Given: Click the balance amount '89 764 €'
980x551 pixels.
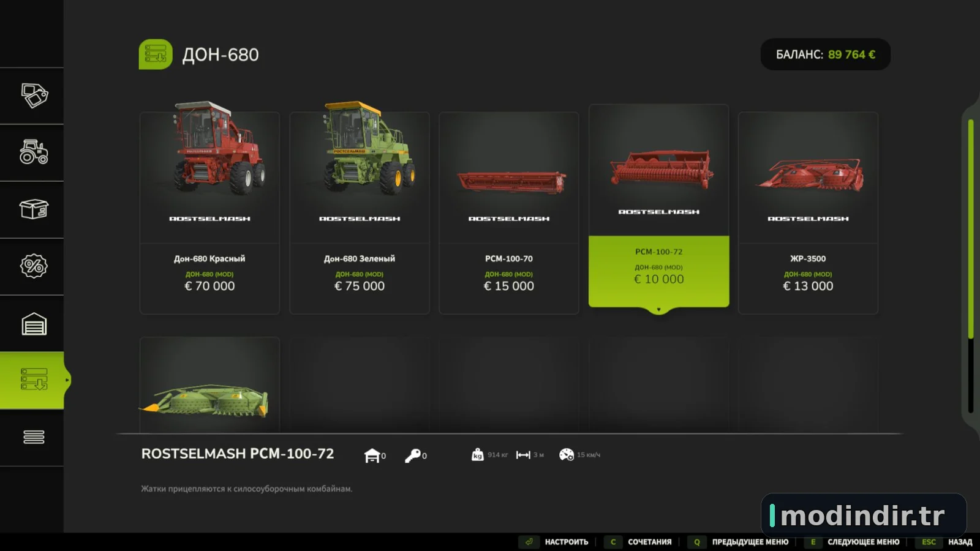Looking at the screenshot, I should pyautogui.click(x=851, y=54).
